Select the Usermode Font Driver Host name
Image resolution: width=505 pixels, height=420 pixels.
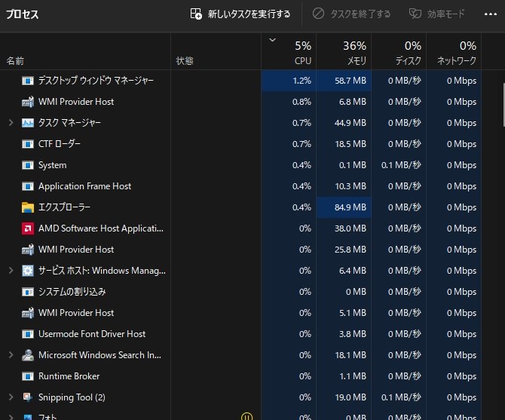click(92, 334)
